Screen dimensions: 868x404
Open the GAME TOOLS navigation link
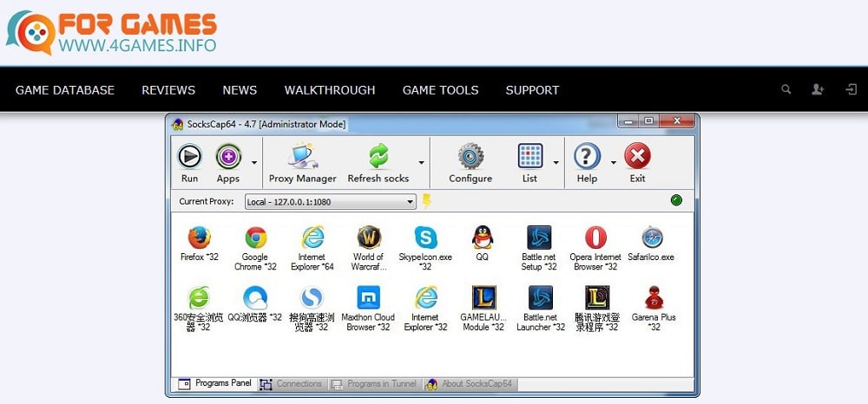pyautogui.click(x=441, y=90)
